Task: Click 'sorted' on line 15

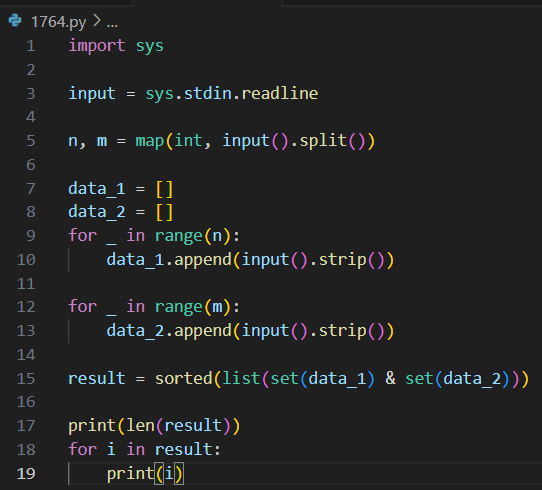Action: point(184,378)
